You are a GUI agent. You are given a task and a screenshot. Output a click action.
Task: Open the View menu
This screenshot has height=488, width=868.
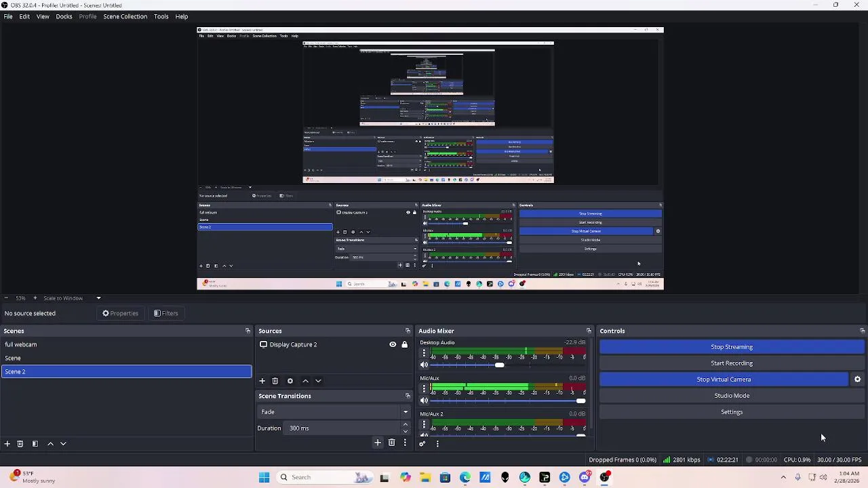[x=43, y=16]
